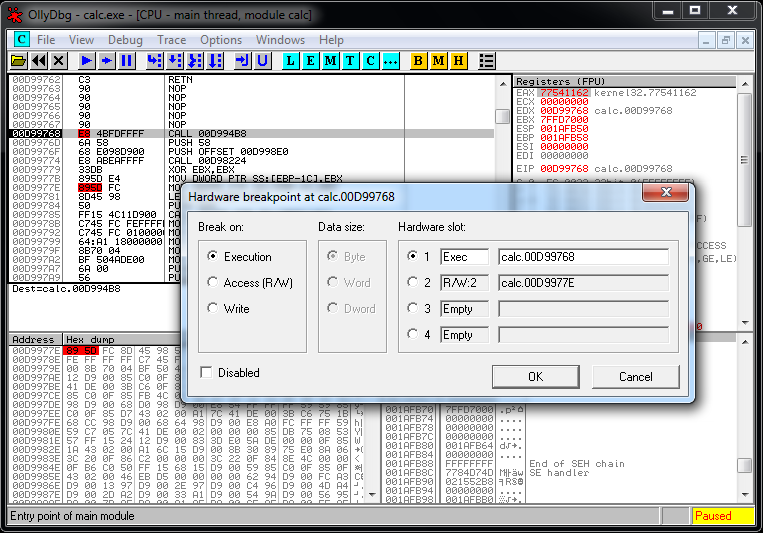Open the Trace menu
Image resolution: width=763 pixels, height=533 pixels.
click(x=171, y=40)
